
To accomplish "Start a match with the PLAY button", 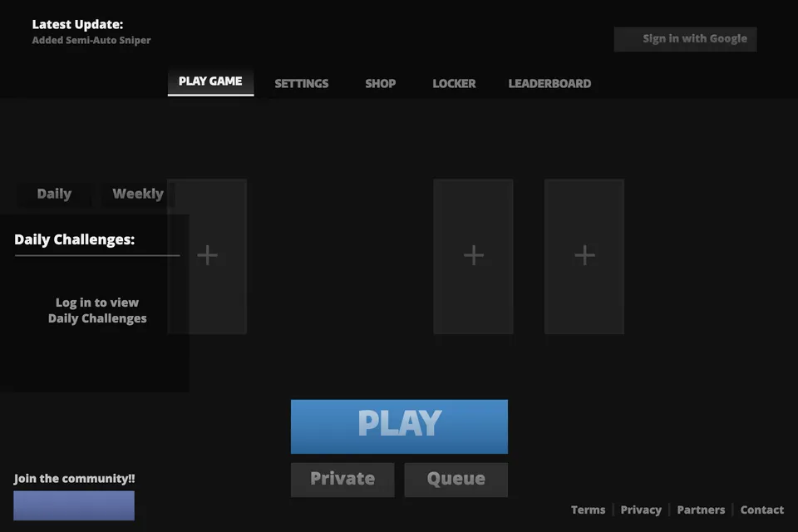I will pyautogui.click(x=399, y=426).
